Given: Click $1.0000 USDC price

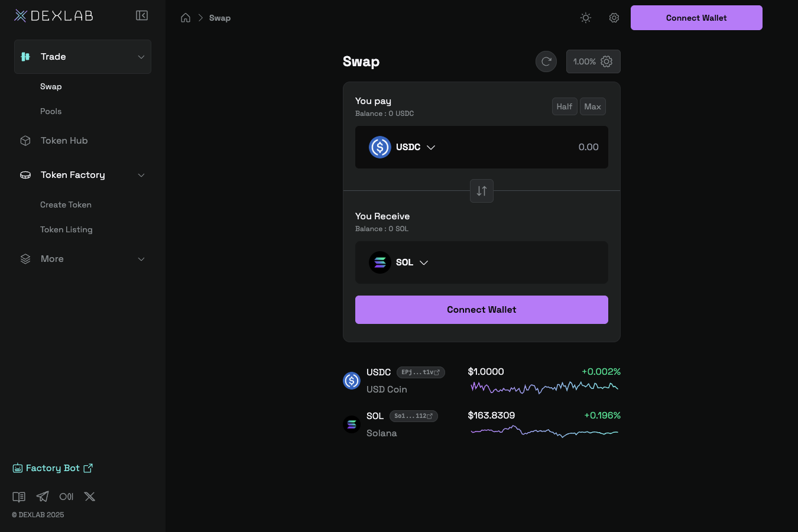Looking at the screenshot, I should pos(486,372).
